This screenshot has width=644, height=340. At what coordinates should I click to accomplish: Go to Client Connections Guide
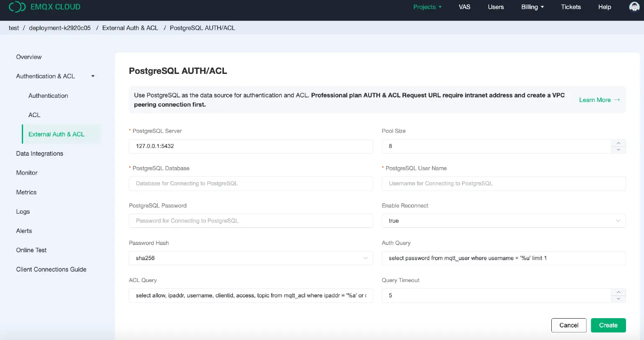pyautogui.click(x=51, y=269)
